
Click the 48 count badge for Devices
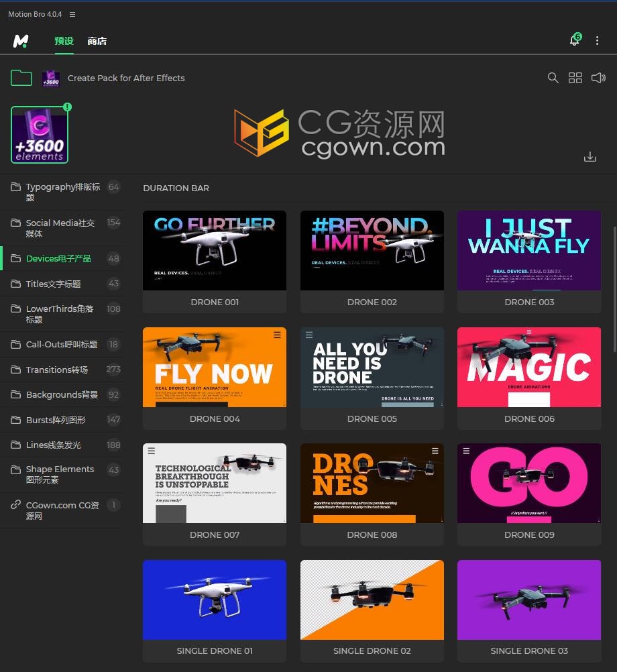[113, 258]
